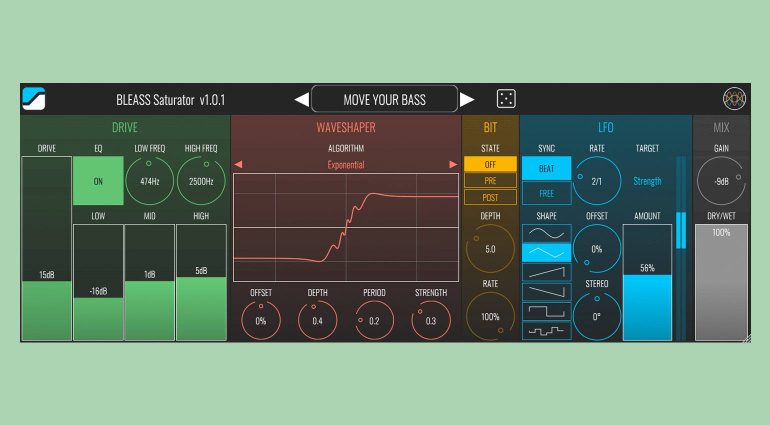Open the BLEASS brand icon at top right
Viewport: 770px width, 425px height.
coord(734,99)
